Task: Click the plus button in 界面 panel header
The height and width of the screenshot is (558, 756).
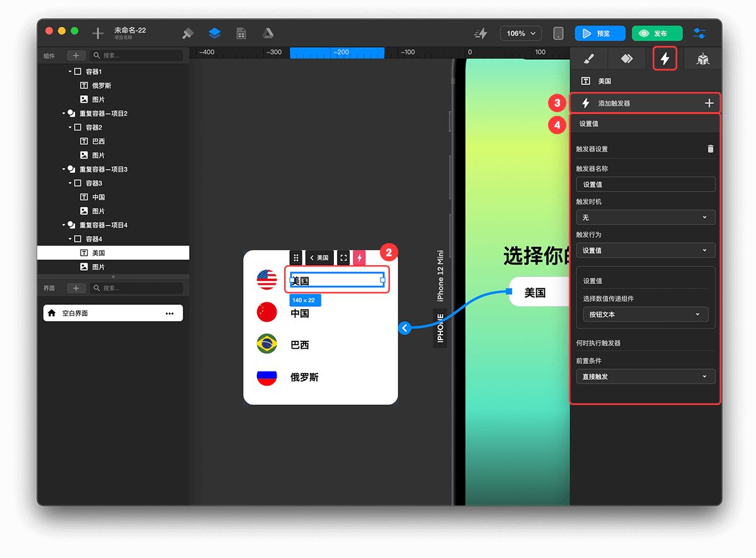Action: click(76, 288)
